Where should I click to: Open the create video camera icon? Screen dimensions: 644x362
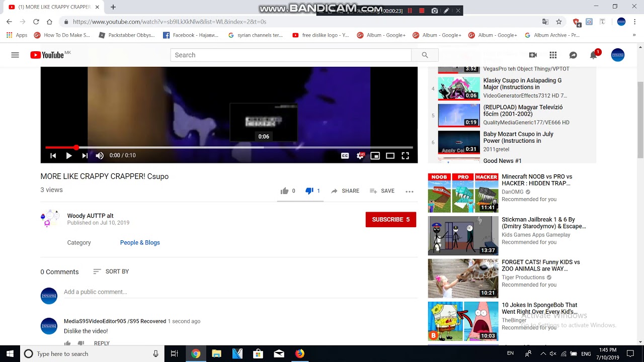pyautogui.click(x=533, y=55)
